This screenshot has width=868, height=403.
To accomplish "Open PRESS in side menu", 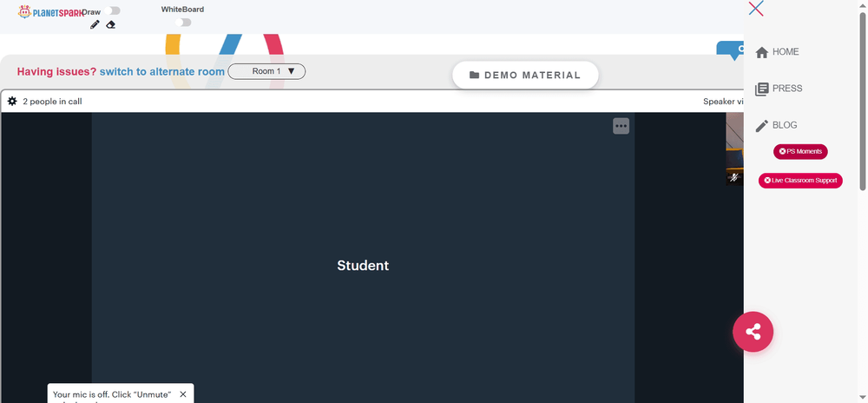I will coord(779,89).
